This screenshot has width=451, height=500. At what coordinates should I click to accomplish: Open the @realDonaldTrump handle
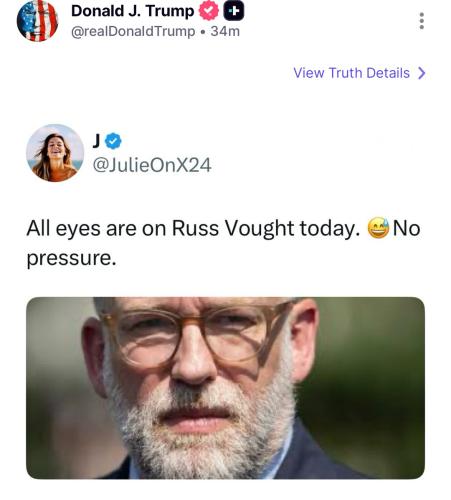(133, 32)
